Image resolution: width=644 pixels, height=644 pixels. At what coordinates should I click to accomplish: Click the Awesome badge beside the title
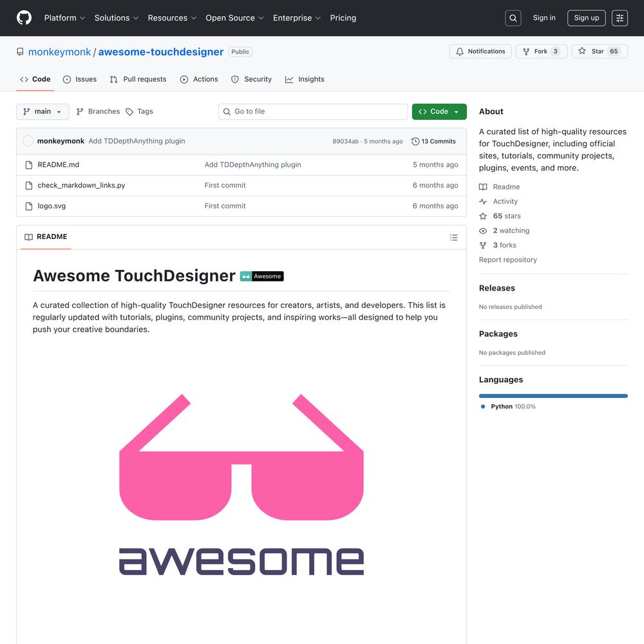click(261, 276)
